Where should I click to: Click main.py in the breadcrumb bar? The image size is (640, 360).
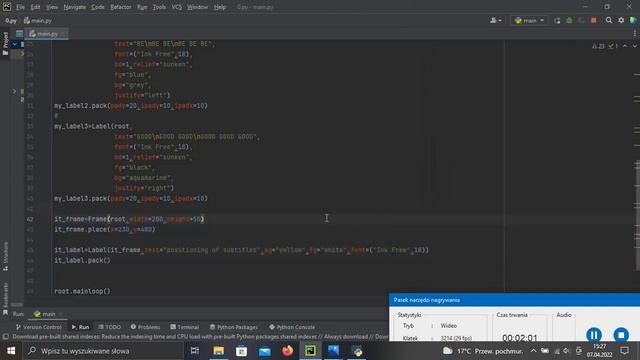pyautogui.click(x=38, y=20)
